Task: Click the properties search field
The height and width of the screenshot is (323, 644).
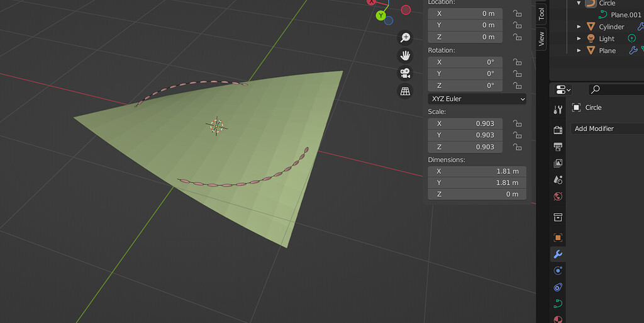Action: 616,89
